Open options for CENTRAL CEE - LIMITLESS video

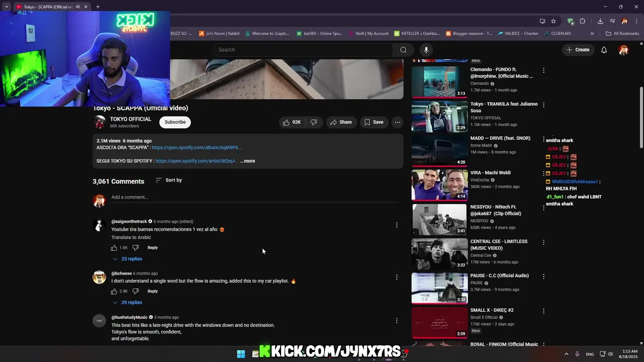pyautogui.click(x=543, y=242)
